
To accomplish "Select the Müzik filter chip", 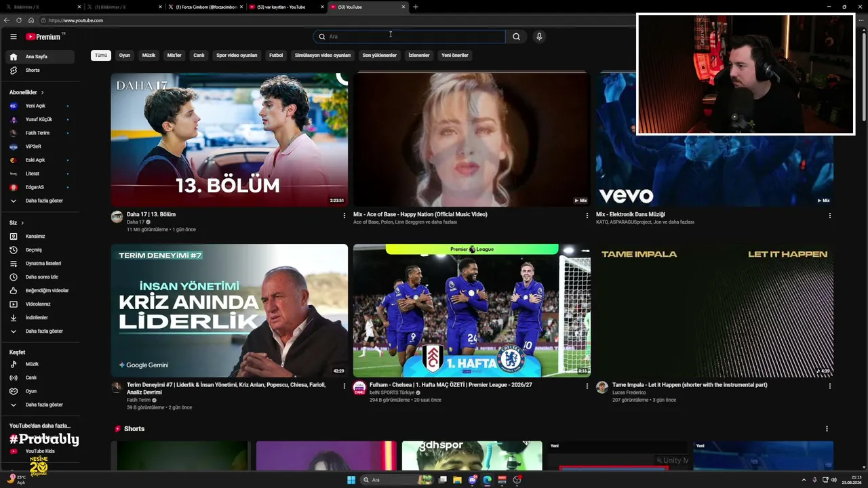I will click(x=149, y=56).
